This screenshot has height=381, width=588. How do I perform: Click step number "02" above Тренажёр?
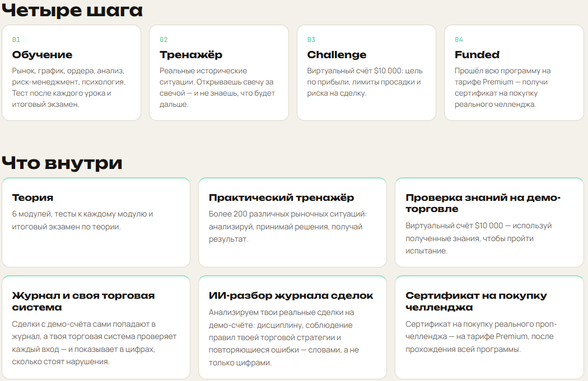click(164, 40)
